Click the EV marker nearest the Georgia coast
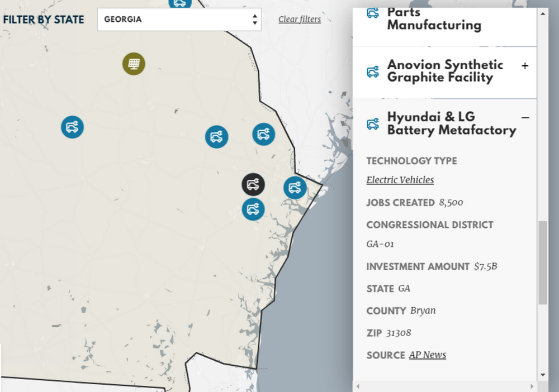This screenshot has width=559, height=392. 295,188
